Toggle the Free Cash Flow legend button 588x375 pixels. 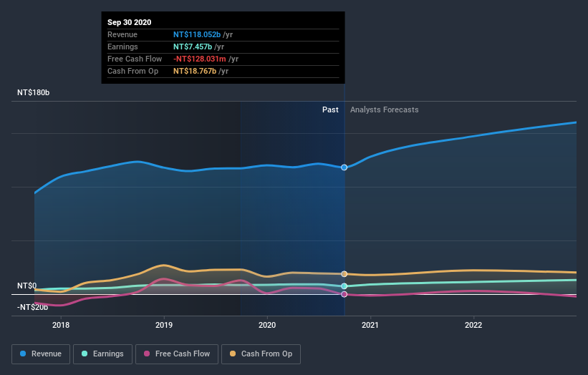(177, 354)
